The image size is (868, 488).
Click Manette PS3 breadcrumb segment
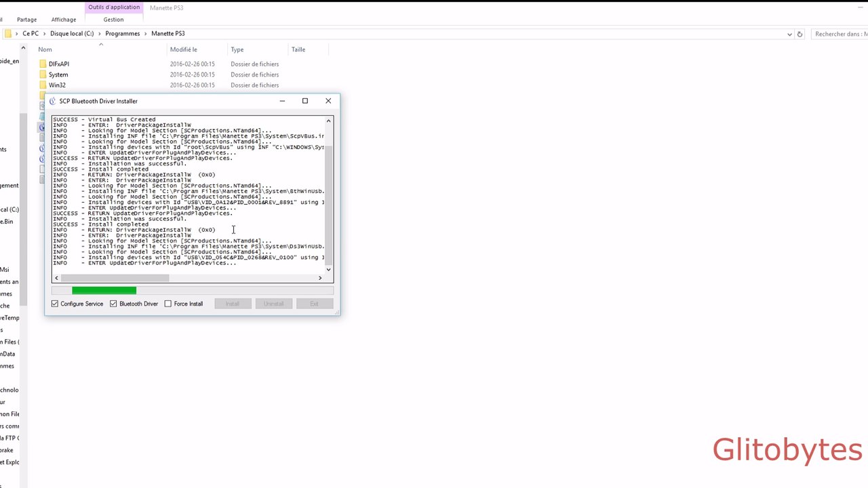point(168,33)
